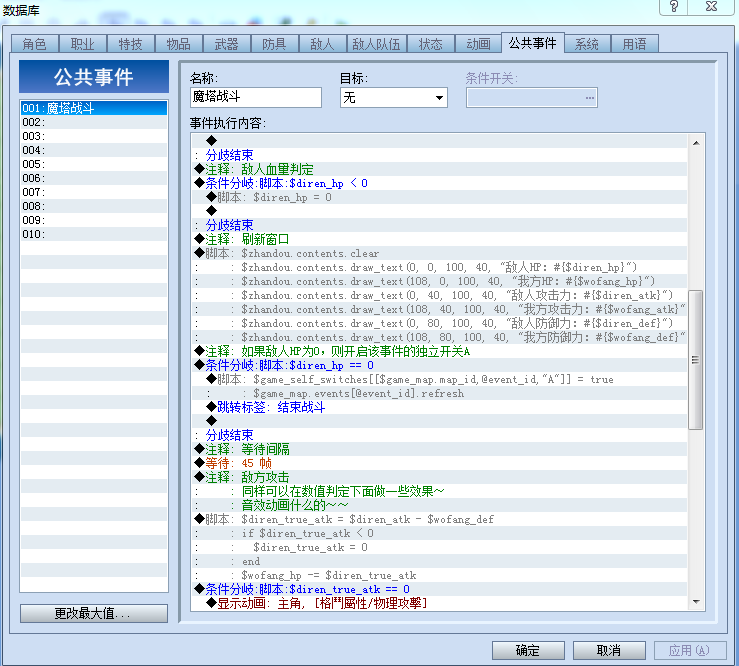Select the 条件分歧 $diren_hp == 0 line
This screenshot has height=666, width=739.
tap(439, 365)
